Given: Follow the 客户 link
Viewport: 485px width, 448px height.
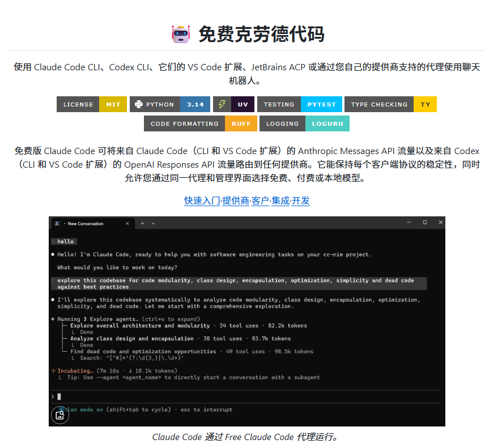Looking at the screenshot, I should tap(260, 200).
